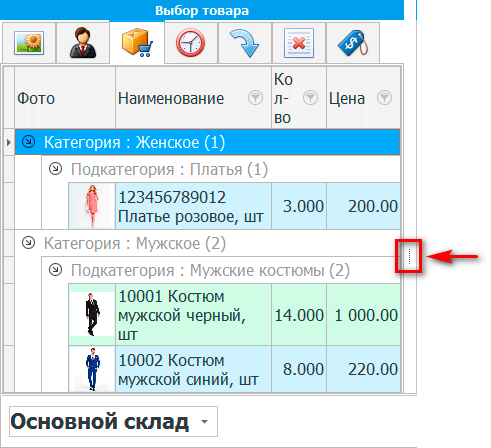Collapse the Категория : Женское group

(28, 142)
